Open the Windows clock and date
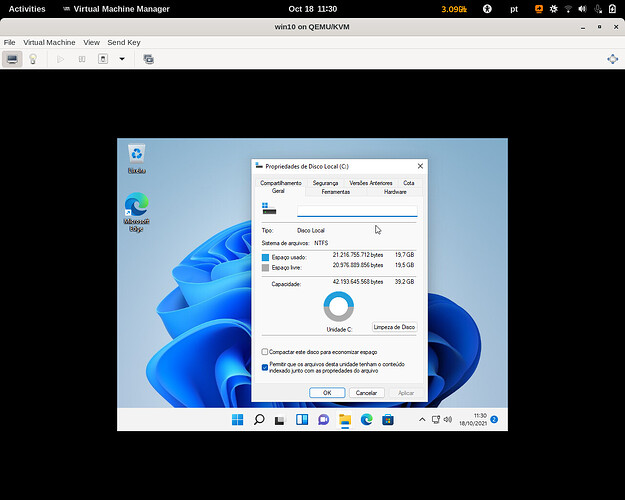Viewport: 625px width, 500px height. [x=473, y=419]
